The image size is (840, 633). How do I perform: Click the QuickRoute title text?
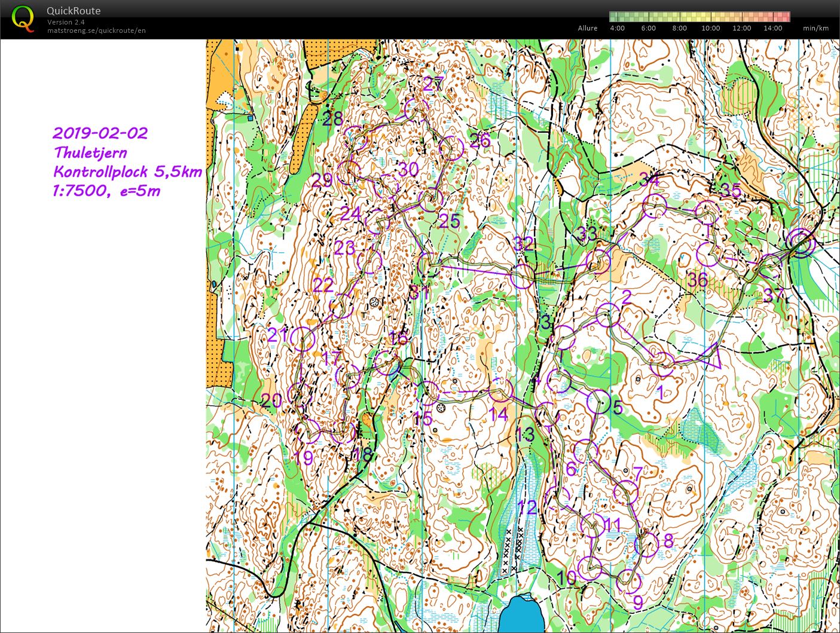click(x=74, y=11)
